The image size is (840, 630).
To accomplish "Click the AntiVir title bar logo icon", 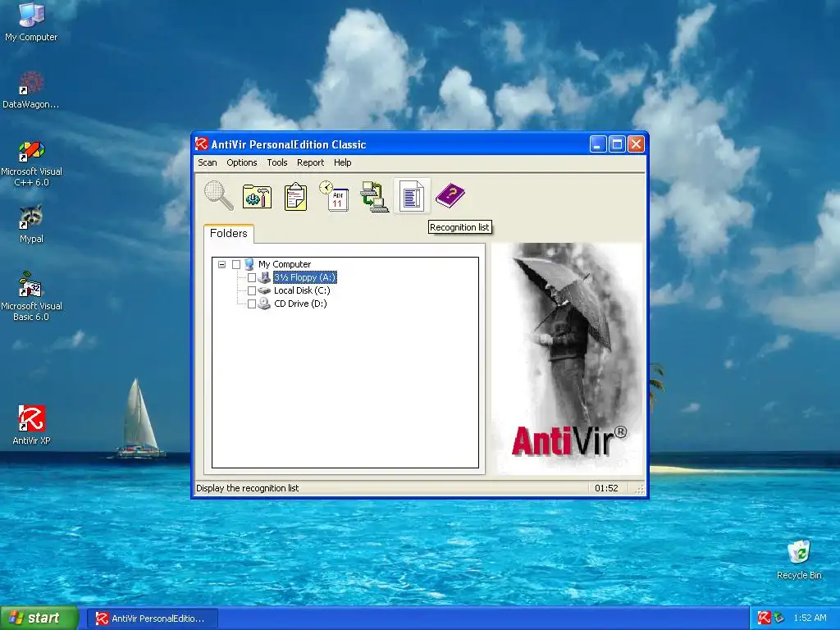I will click(202, 144).
